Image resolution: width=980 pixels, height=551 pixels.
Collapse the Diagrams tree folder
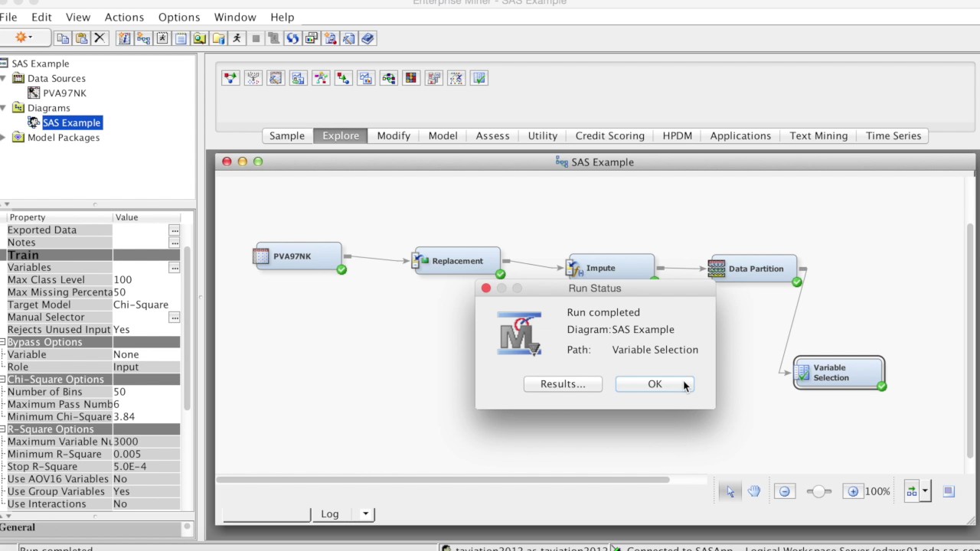tap(3, 108)
